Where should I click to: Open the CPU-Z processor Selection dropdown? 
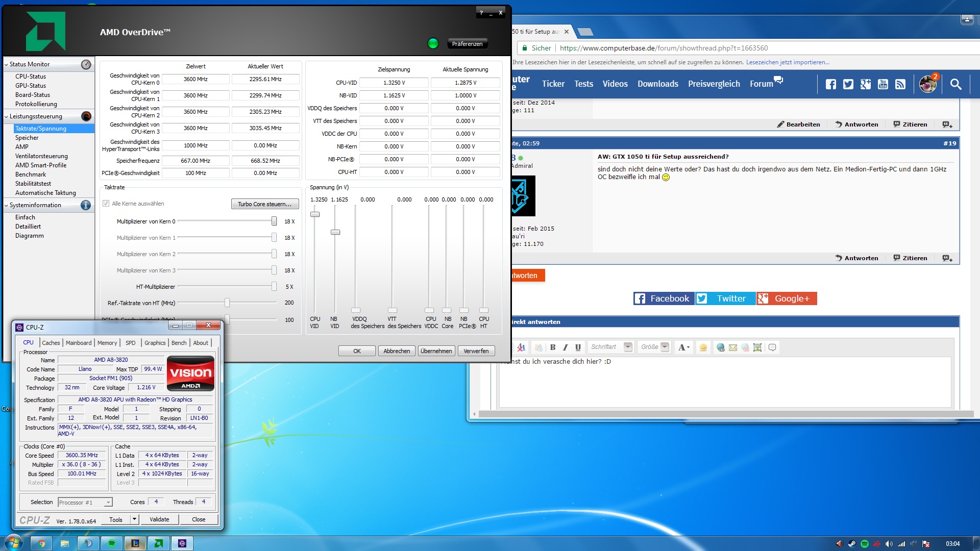click(x=85, y=503)
